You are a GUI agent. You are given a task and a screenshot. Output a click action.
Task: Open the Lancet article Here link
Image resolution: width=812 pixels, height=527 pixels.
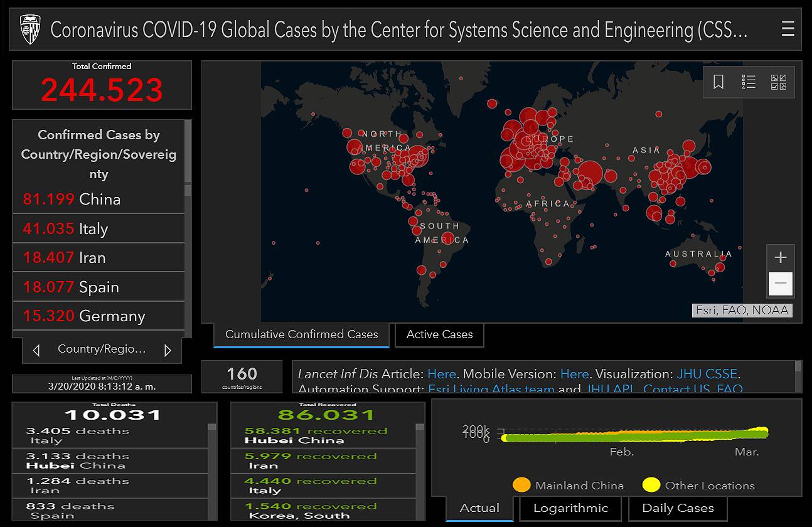click(442, 374)
